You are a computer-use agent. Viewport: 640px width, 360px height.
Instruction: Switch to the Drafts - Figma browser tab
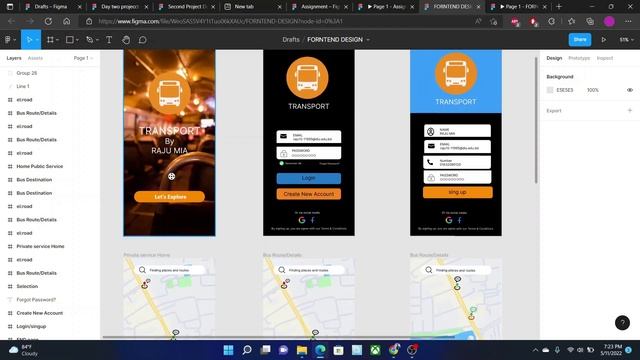pos(52,7)
